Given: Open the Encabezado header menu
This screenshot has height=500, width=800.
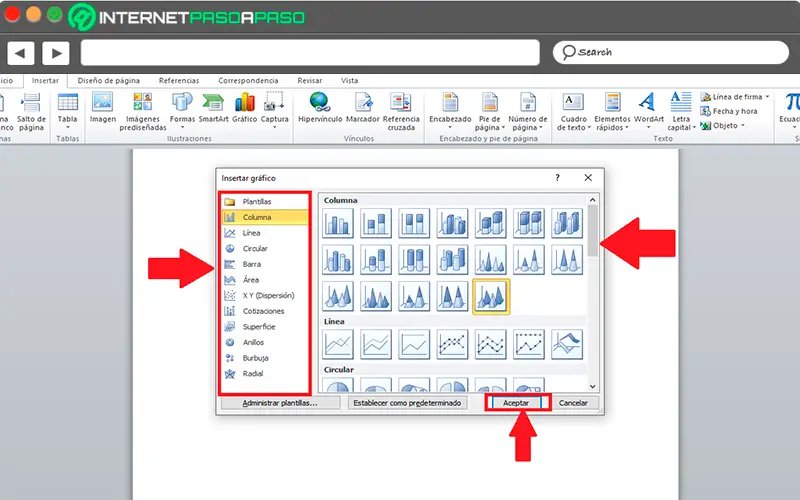Looking at the screenshot, I should (450, 111).
